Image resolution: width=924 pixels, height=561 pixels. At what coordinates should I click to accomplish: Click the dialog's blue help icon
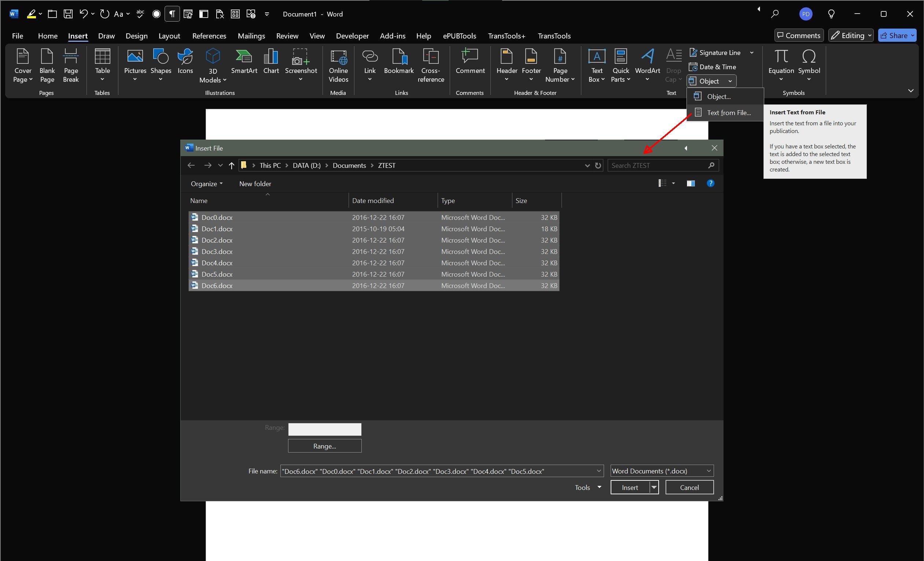point(710,183)
